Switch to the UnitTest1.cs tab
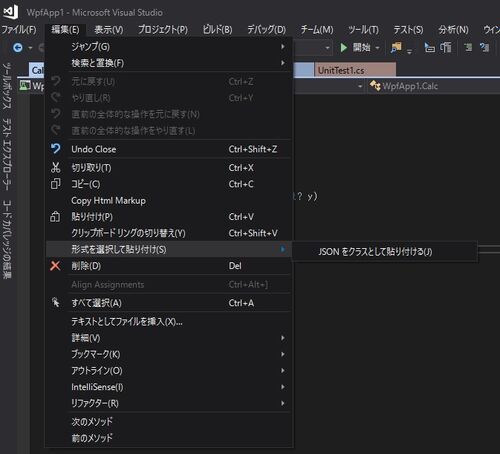 tap(355, 70)
